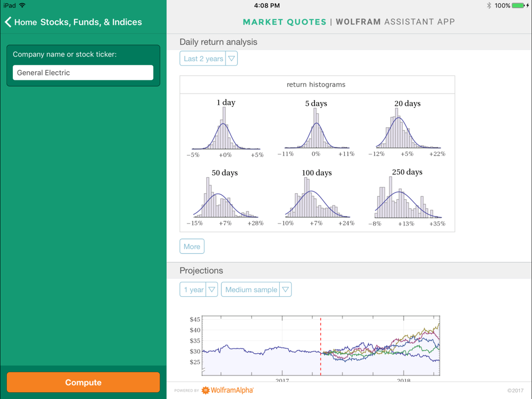Tap the back chevron icon
Screen dimensions: 532x399
pyautogui.click(x=8, y=22)
